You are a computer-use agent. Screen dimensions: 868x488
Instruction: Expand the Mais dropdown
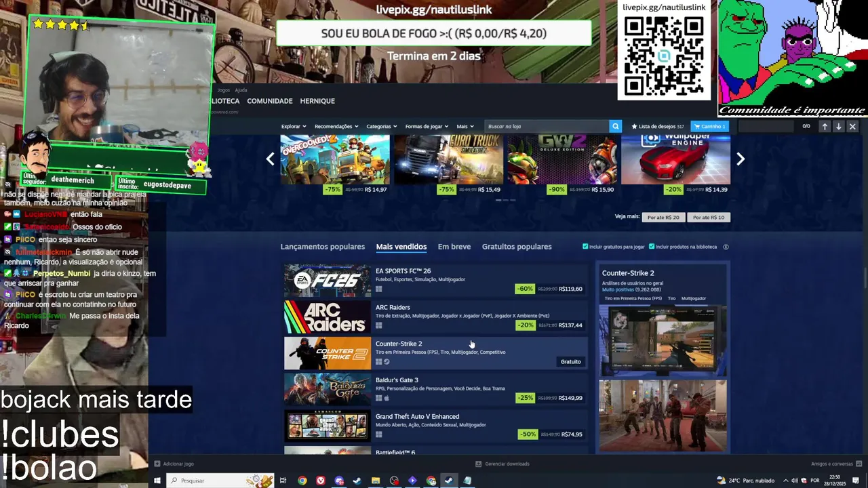465,126
